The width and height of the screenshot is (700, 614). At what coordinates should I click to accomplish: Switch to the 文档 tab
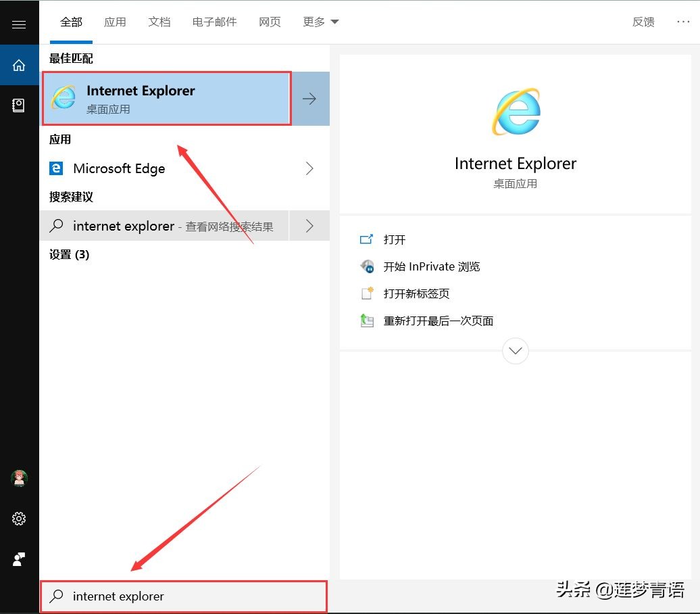(x=159, y=21)
